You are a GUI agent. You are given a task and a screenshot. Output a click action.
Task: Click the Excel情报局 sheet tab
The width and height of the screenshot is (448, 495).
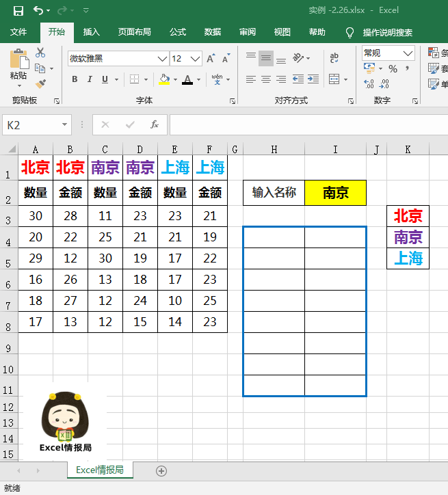point(100,470)
